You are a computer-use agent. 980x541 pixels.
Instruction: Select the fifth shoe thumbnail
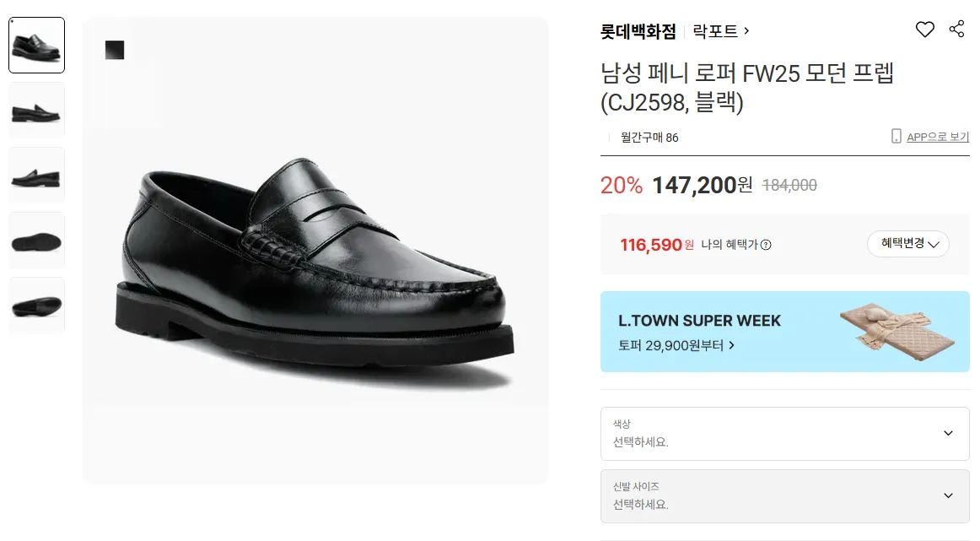[36, 305]
